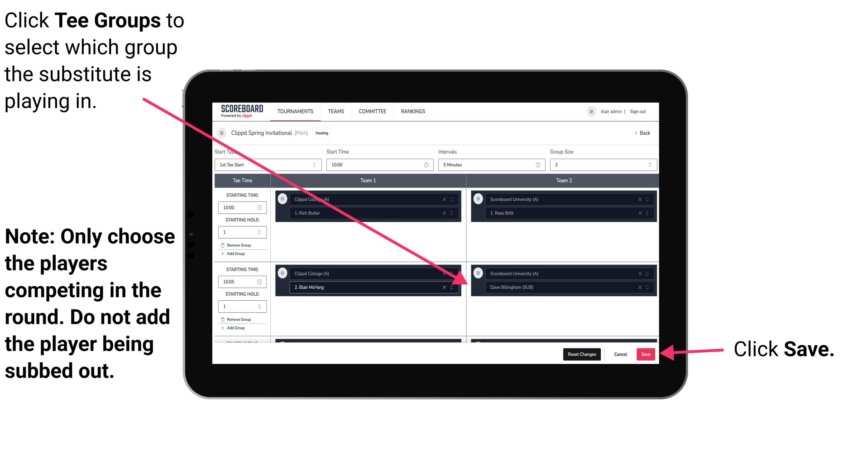Click the Save button
Image resolution: width=868 pixels, height=467 pixels.
[x=646, y=354]
